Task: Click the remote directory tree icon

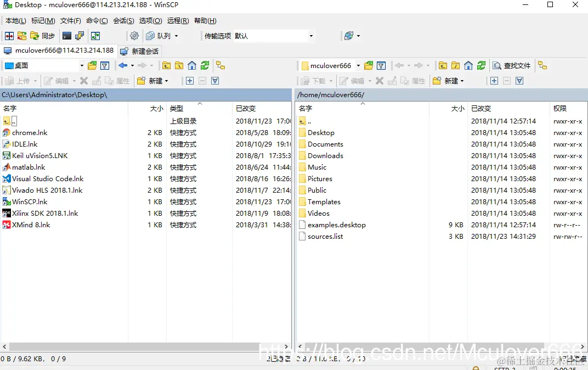Action: [542, 66]
